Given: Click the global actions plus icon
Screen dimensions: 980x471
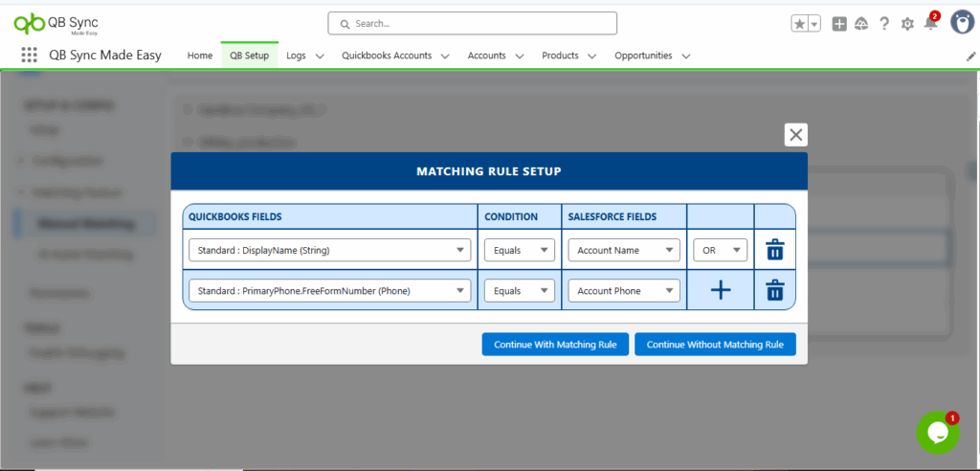Looking at the screenshot, I should (838, 24).
